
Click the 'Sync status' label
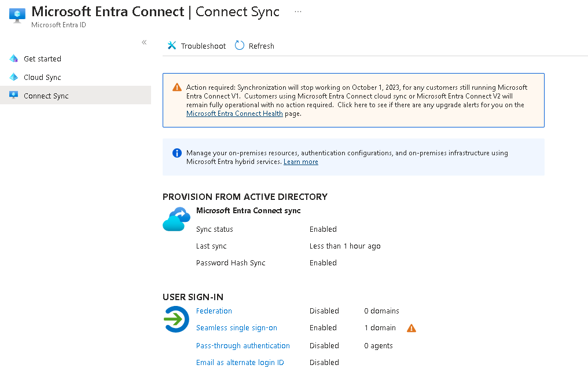215,229
